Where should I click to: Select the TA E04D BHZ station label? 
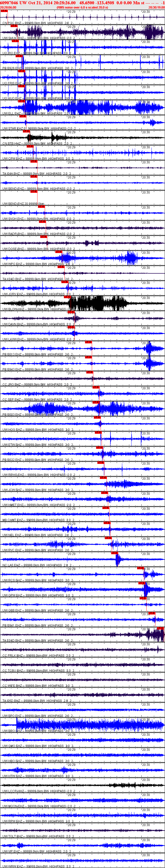point(38,641)
